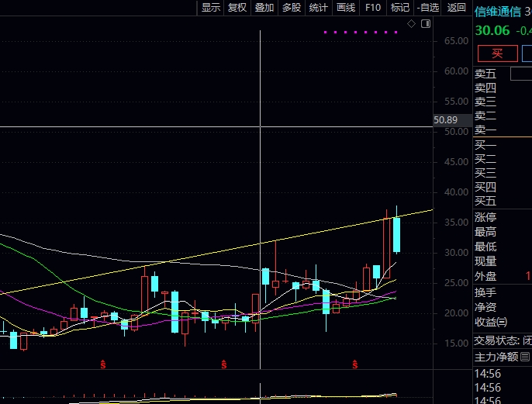The height and width of the screenshot is (404, 532).
Task: Click the 换手 turnover label
Action: pos(485,292)
